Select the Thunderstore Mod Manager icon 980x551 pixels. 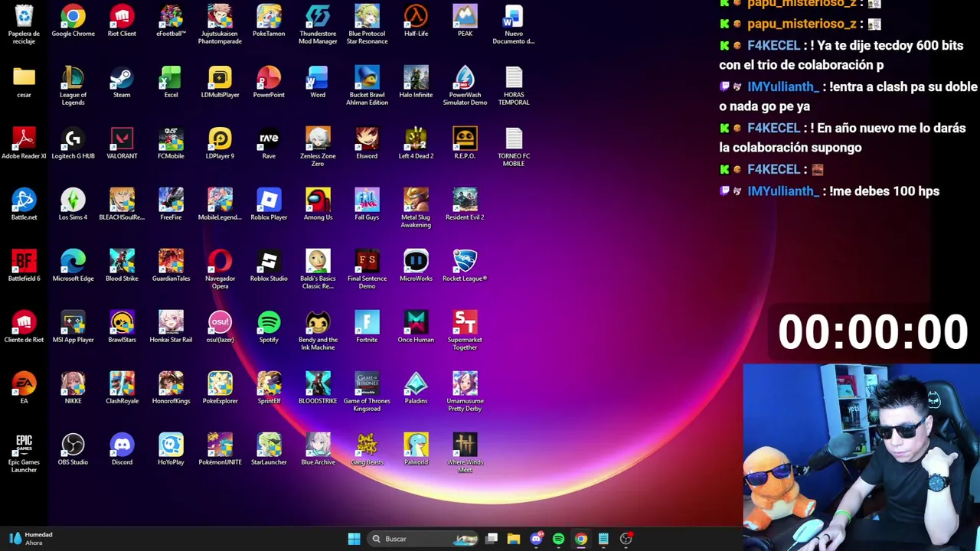[x=318, y=24]
